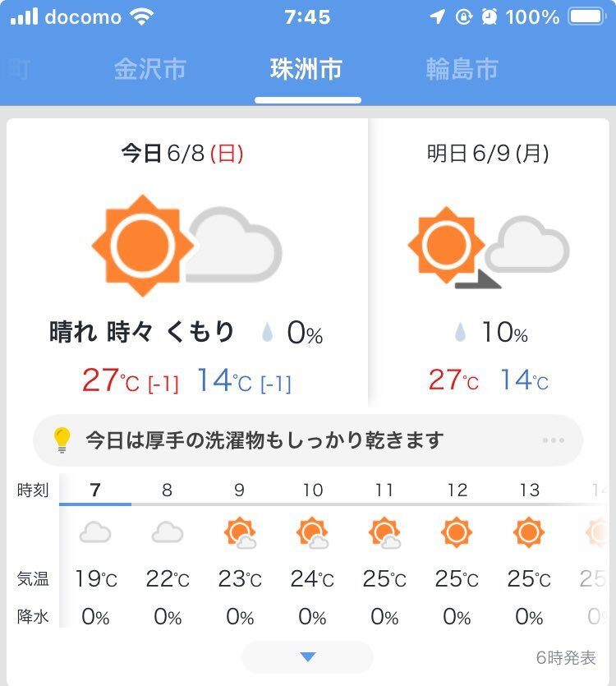
Task: Tap the cloudy icon for 8 o'clock
Action: [167, 532]
